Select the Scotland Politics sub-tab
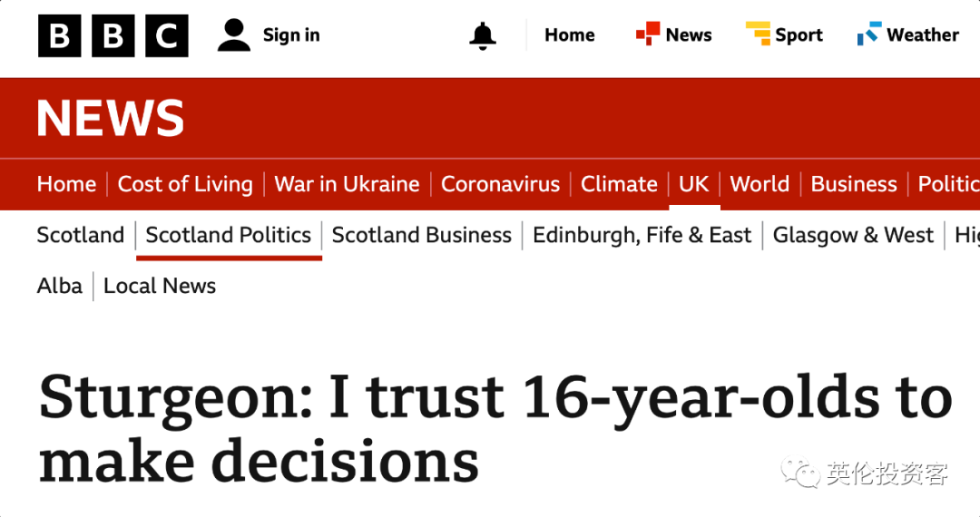Viewport: 980px width, 517px height. click(228, 236)
